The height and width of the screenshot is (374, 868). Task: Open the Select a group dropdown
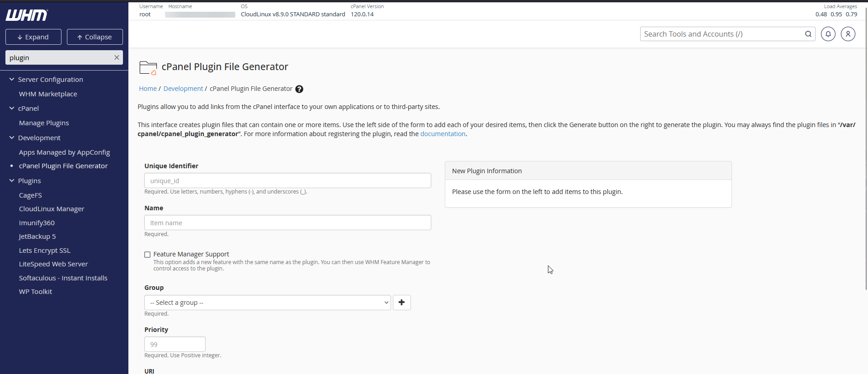(x=267, y=303)
